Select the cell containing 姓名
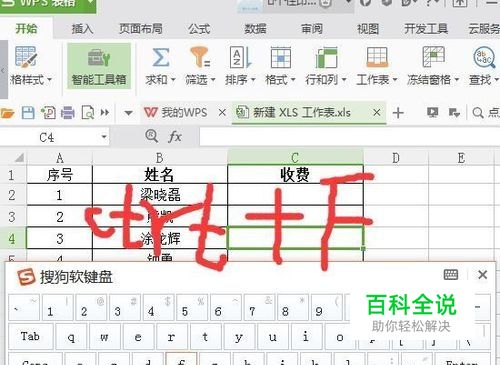The width and height of the screenshot is (500, 365). [160, 174]
